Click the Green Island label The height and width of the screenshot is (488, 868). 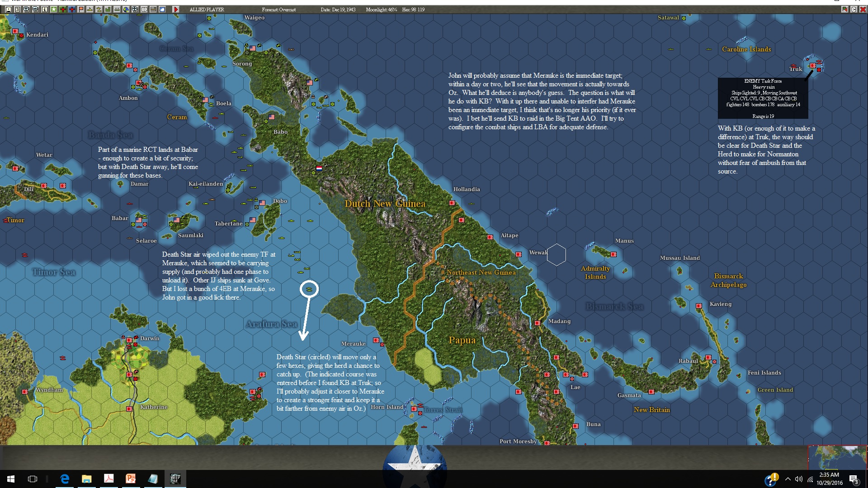coord(775,390)
